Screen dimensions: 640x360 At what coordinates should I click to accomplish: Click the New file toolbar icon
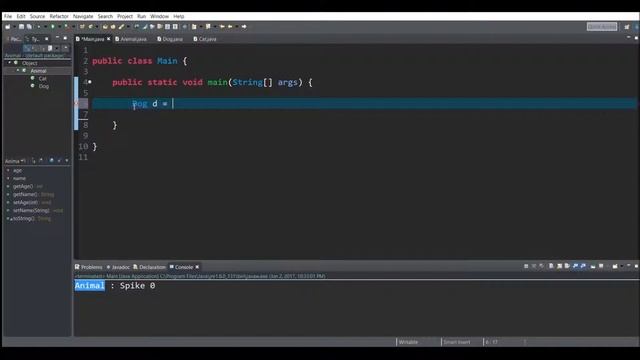[x=8, y=27]
